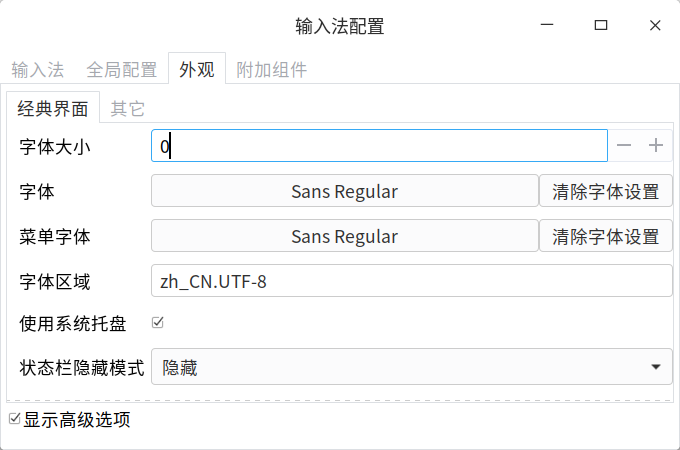This screenshot has width=680, height=450.
Task: Close the 输入法配置 window
Action: [654, 26]
